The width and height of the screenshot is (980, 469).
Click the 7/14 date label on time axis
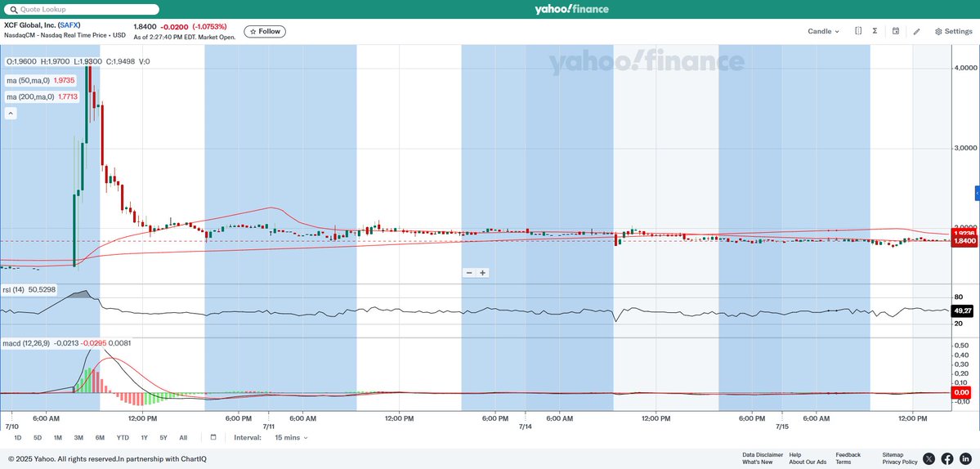pos(526,427)
